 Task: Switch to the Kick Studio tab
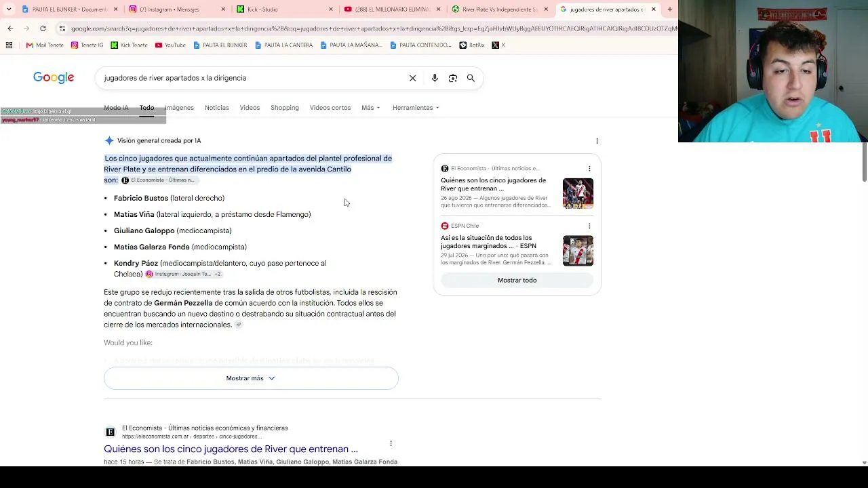coord(285,9)
